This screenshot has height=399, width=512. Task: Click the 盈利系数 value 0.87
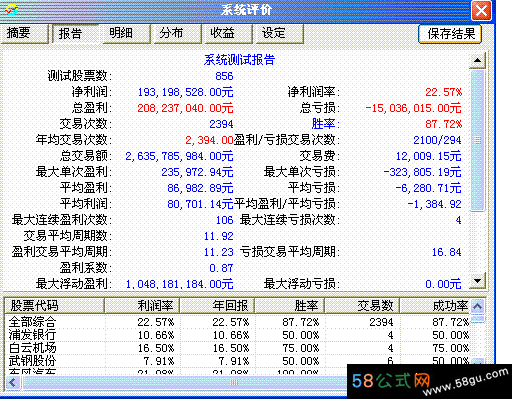(221, 268)
